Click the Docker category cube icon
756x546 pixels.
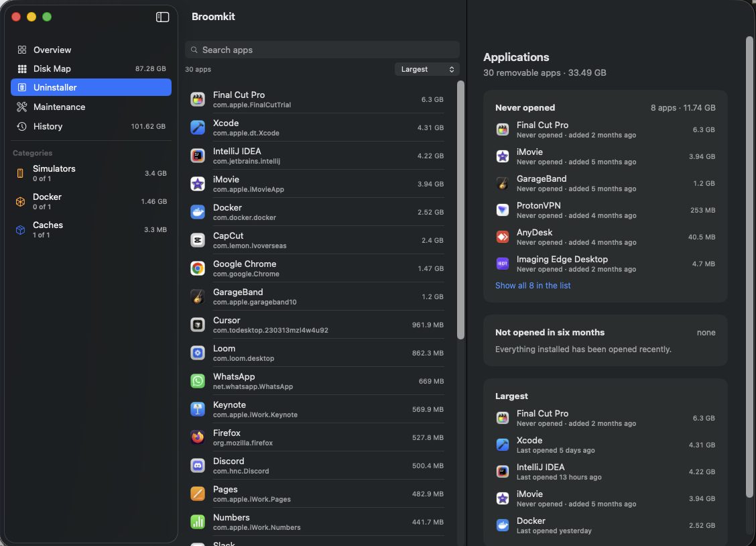[20, 202]
